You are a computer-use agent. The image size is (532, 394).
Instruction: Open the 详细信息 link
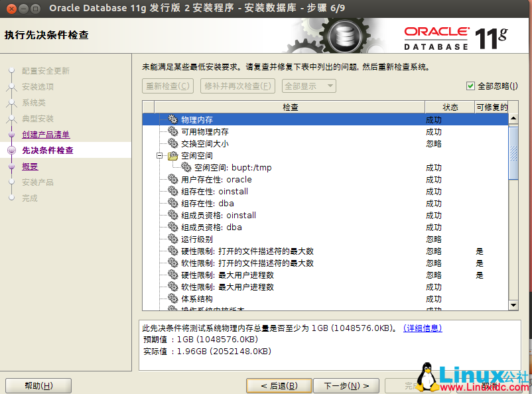coord(423,328)
